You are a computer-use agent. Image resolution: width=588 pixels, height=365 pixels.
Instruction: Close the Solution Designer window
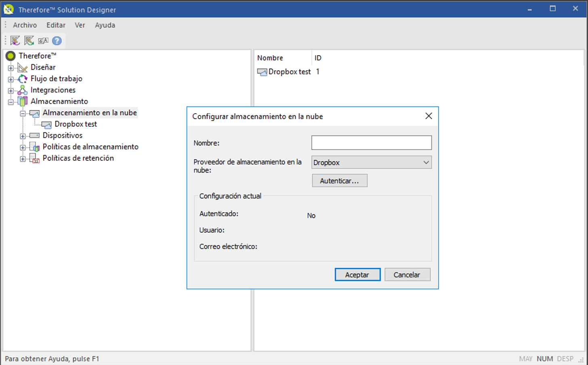click(x=575, y=9)
